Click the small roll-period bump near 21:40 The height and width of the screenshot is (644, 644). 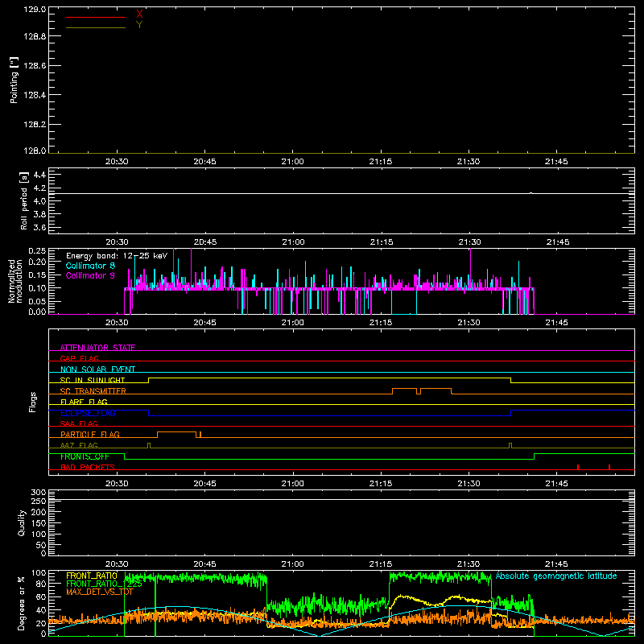click(x=531, y=193)
